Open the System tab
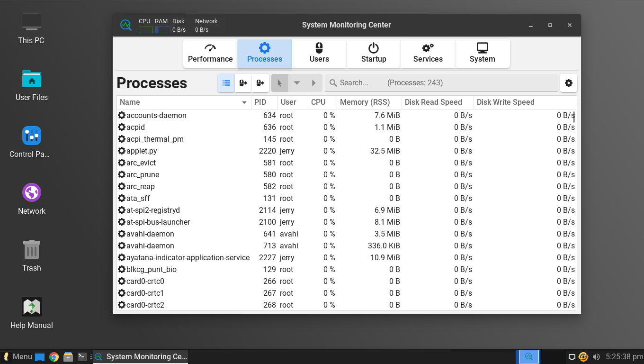The image size is (644, 364). pyautogui.click(x=483, y=54)
